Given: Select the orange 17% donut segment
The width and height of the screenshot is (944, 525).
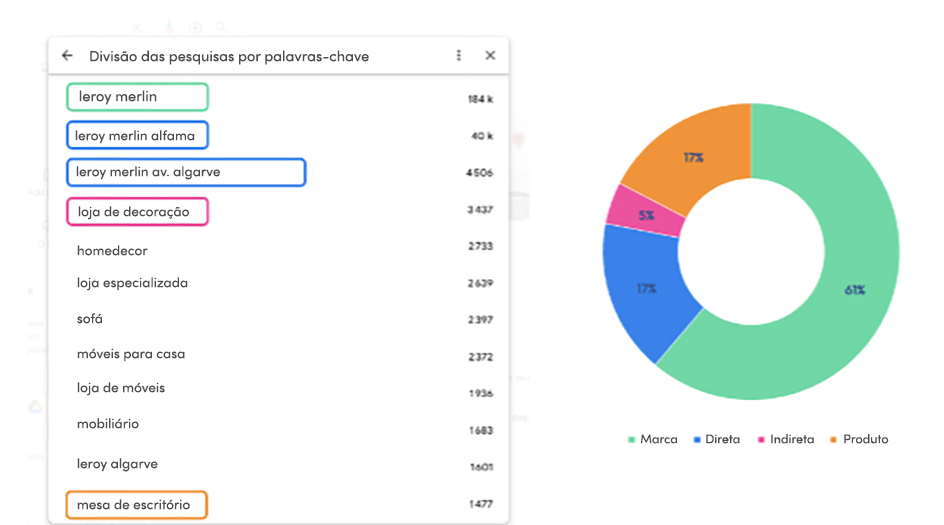Looking at the screenshot, I should (x=694, y=158).
